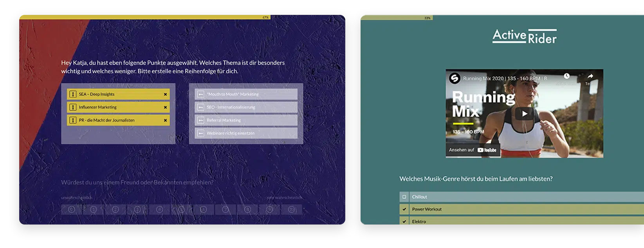Remove SEA – Deep Insights from ranking
644x248 pixels.
point(165,94)
